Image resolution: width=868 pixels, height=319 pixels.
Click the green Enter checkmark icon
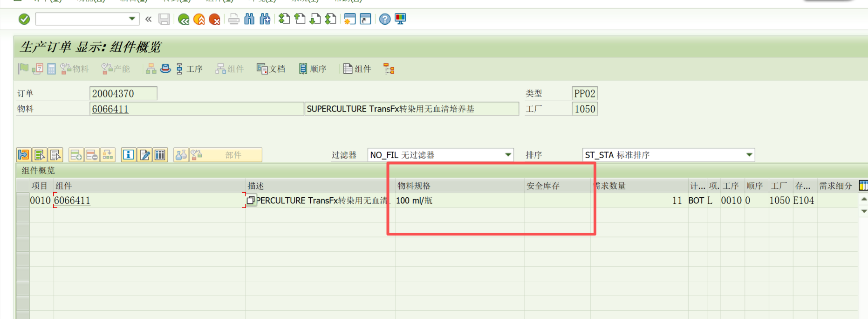pyautogui.click(x=24, y=19)
